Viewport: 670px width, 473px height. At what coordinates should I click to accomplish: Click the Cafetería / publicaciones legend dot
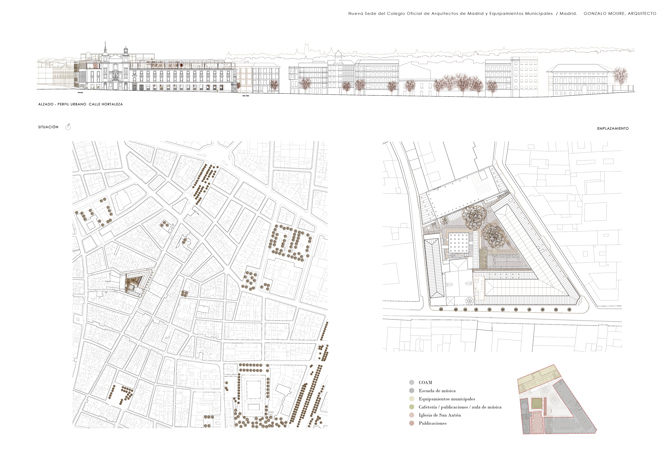coord(411,408)
